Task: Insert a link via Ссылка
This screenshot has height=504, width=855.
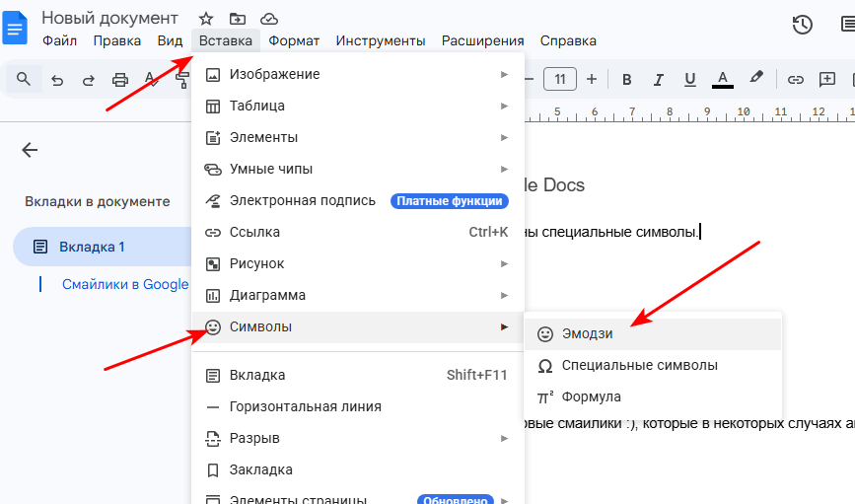Action: coord(358,233)
